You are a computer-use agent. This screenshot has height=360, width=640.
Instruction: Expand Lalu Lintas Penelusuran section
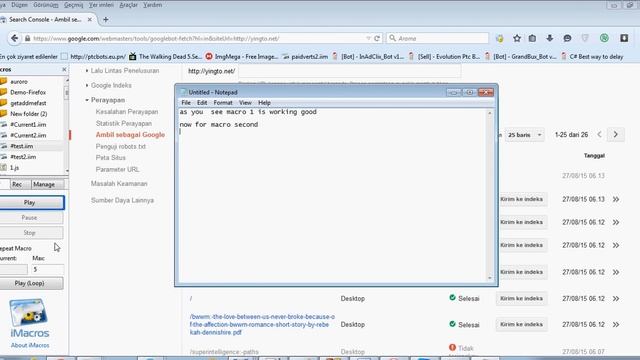point(124,71)
